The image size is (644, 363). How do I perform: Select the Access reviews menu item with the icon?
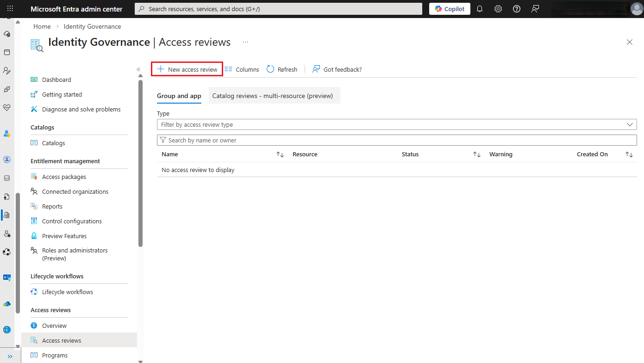pyautogui.click(x=79, y=340)
